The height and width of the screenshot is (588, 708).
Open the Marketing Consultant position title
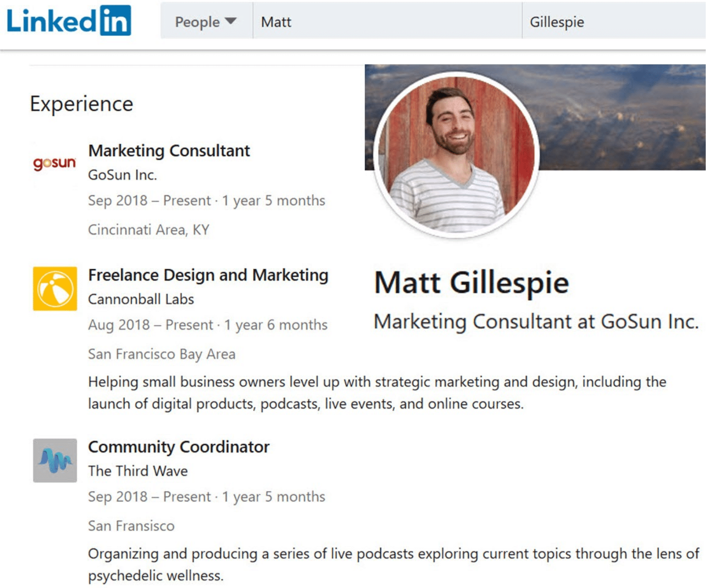[x=169, y=151]
